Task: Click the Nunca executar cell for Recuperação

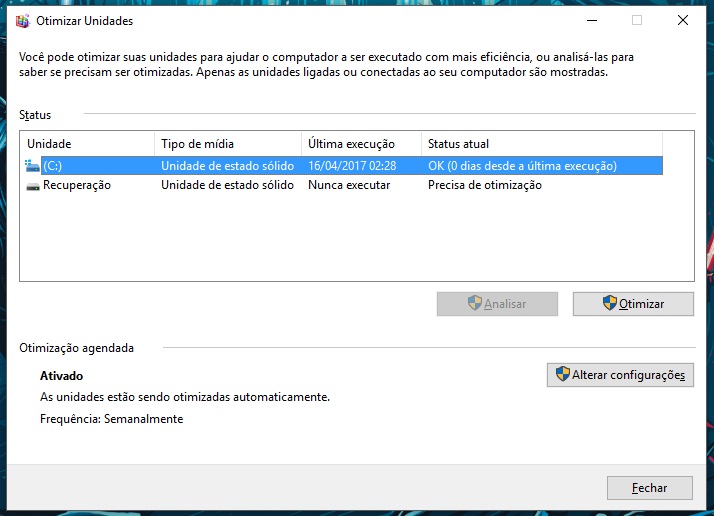Action: (x=349, y=186)
